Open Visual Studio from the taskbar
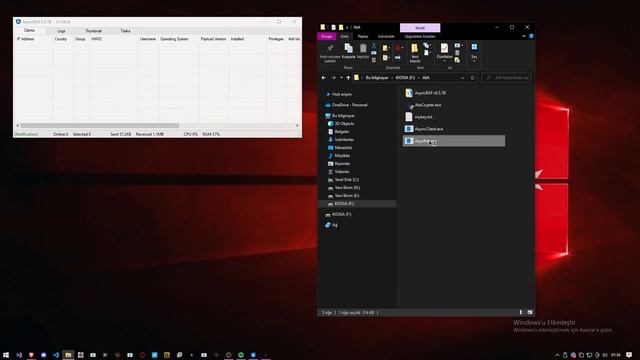The height and width of the screenshot is (360, 640). coord(19,355)
